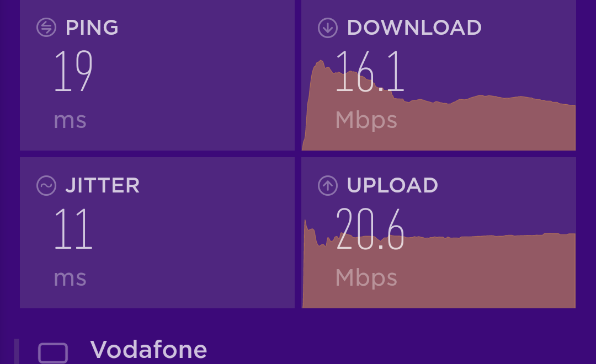Click the download arrow icon
This screenshot has width=596, height=364.
point(328,28)
